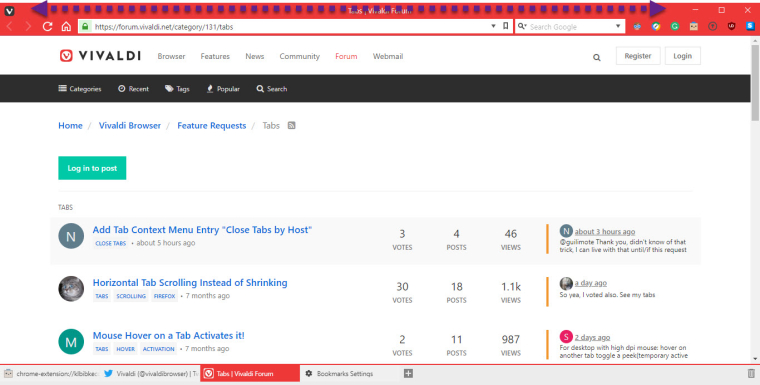Open the forum Tags page
This screenshot has width=760, height=385.
pyautogui.click(x=177, y=89)
